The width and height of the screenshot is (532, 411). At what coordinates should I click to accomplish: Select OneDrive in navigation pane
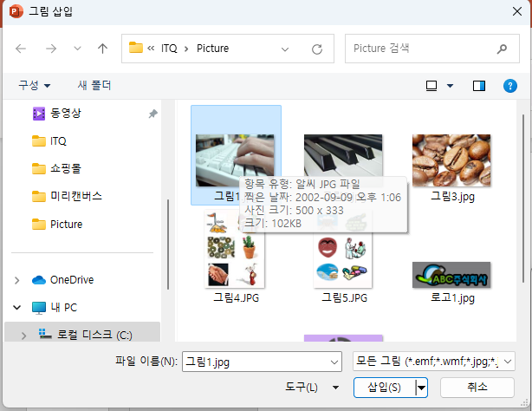(x=62, y=280)
